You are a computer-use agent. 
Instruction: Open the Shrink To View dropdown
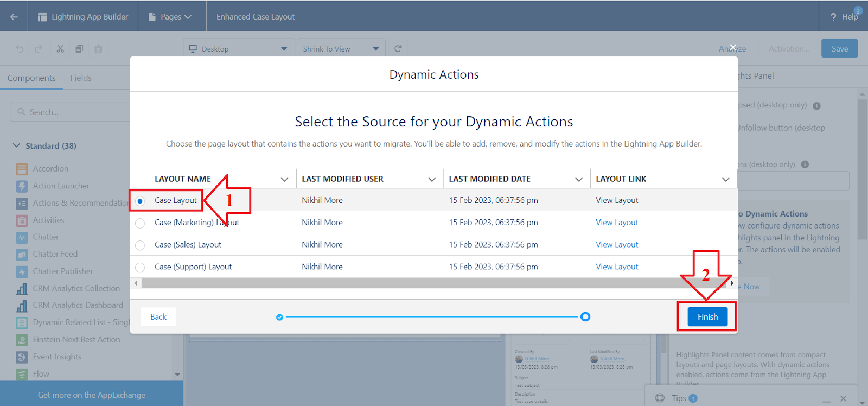pyautogui.click(x=341, y=49)
